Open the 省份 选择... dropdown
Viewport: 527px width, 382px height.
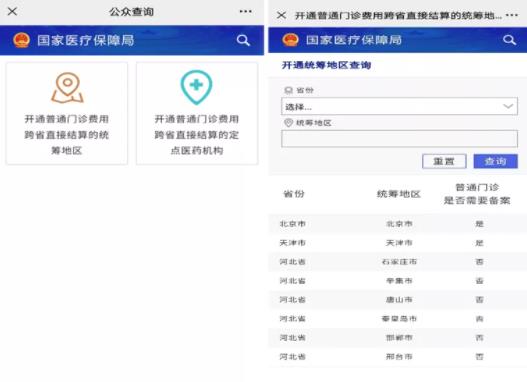[x=399, y=107]
